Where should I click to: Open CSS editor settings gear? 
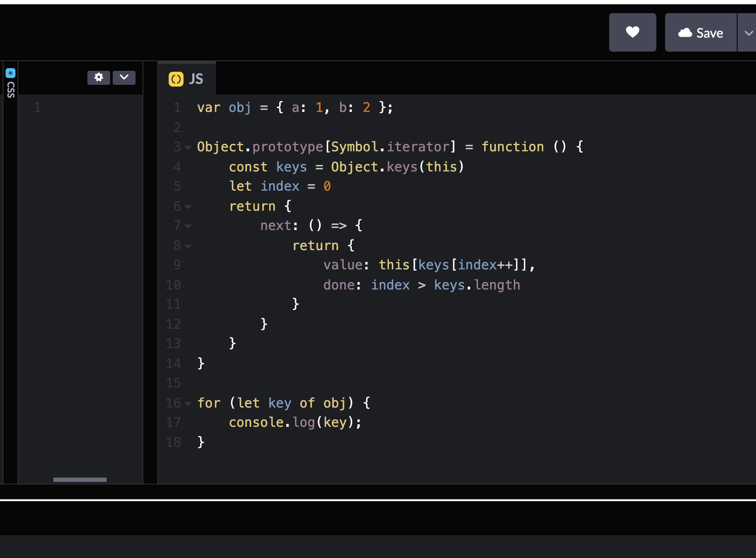coord(99,77)
